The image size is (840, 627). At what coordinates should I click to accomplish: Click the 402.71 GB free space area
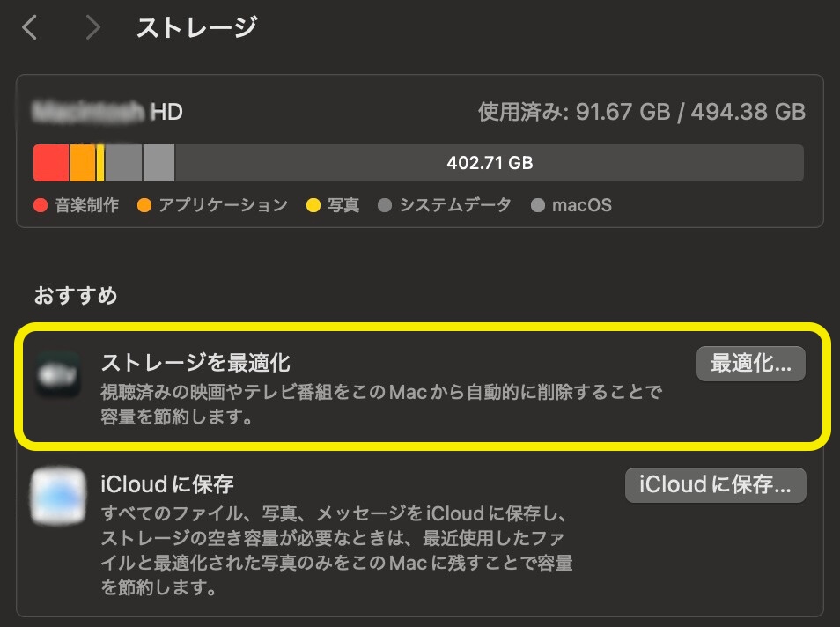point(490,163)
